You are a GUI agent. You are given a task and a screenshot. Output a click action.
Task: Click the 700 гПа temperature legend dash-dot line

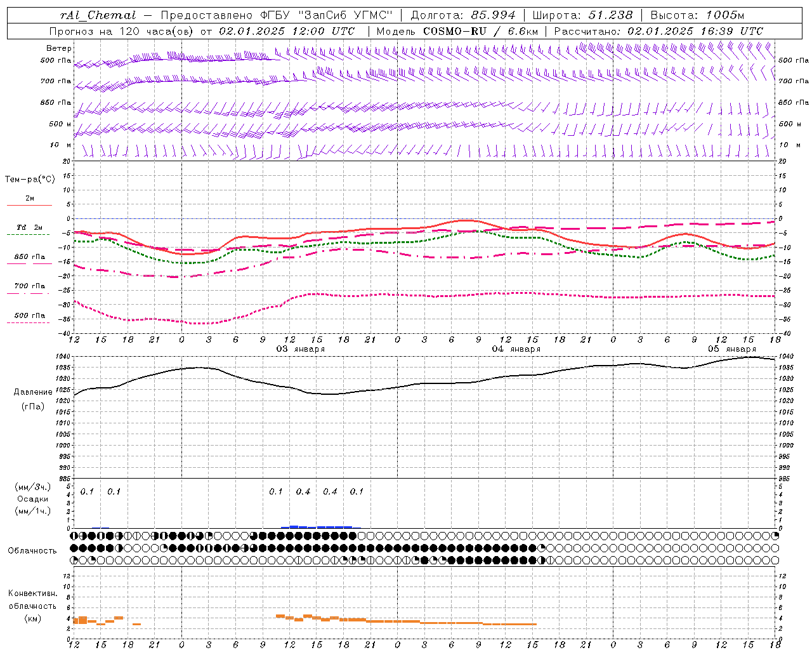click(28, 293)
